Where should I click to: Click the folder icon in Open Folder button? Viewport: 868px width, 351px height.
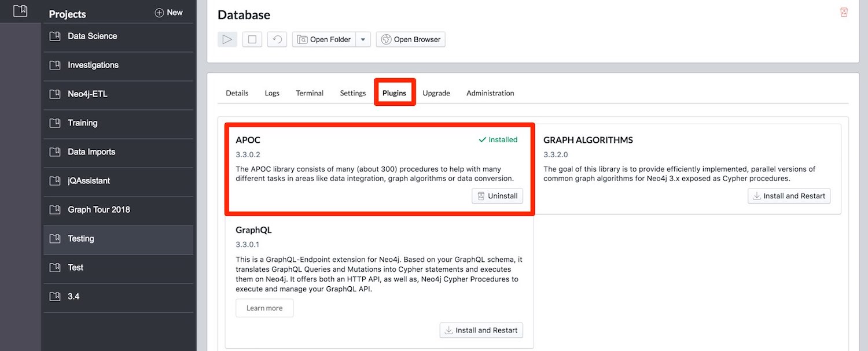coord(302,39)
